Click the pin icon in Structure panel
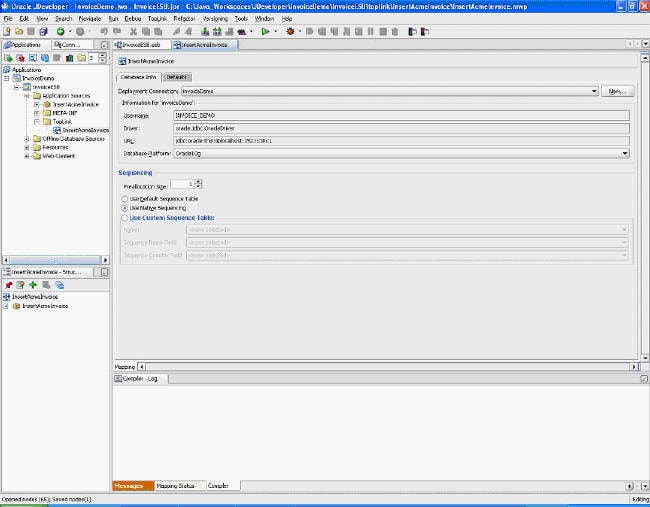The image size is (650, 507). tap(8, 285)
